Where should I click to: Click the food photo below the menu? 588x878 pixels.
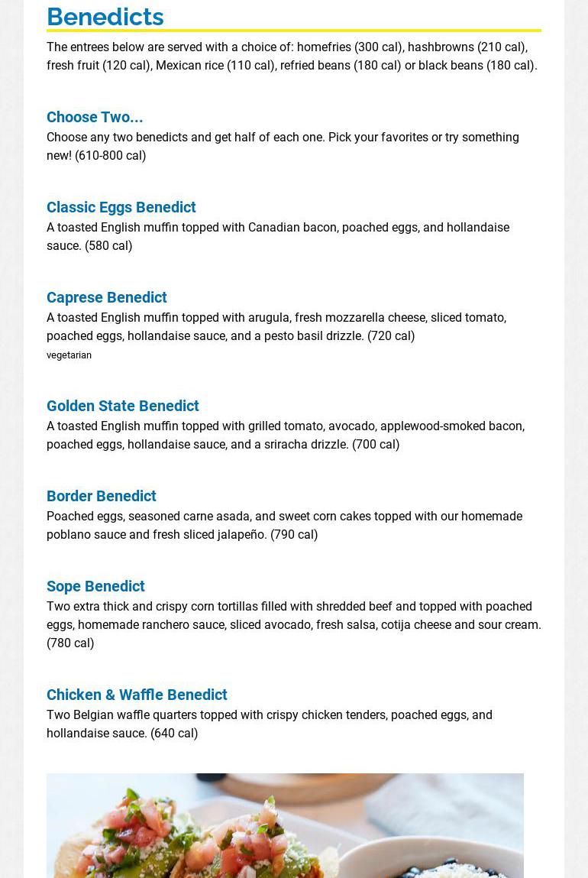(285, 825)
